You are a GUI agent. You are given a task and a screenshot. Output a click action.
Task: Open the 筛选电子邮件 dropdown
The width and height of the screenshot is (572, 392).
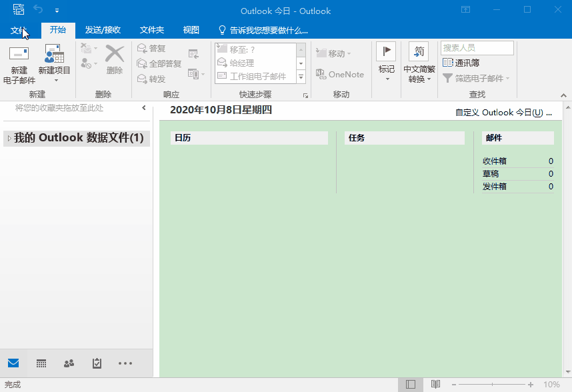click(476, 78)
